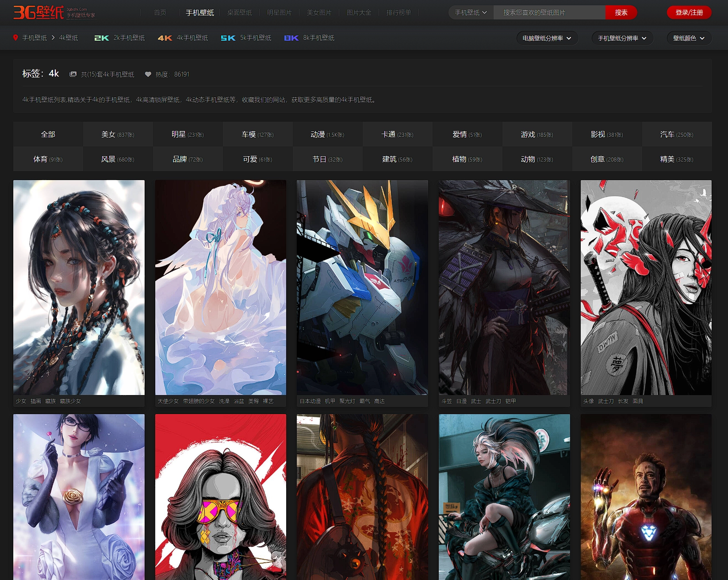Open the 排行榜单 navigation item
This screenshot has height=580, width=728.
(398, 12)
